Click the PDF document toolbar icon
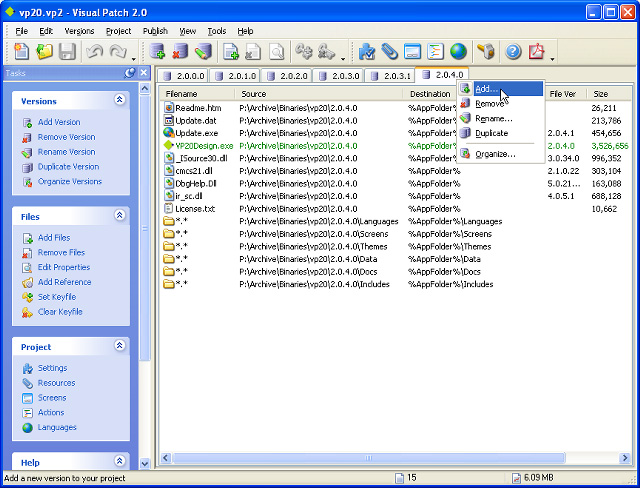 pyautogui.click(x=536, y=52)
